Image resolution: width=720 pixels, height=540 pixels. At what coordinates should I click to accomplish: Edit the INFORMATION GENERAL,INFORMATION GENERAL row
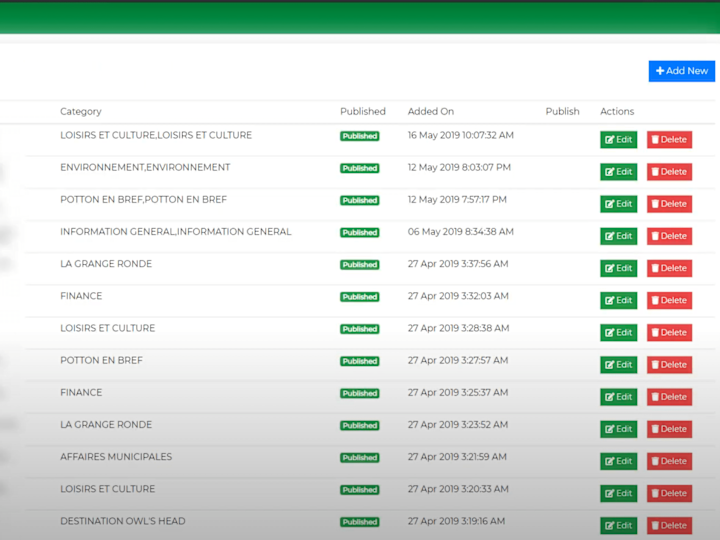619,236
